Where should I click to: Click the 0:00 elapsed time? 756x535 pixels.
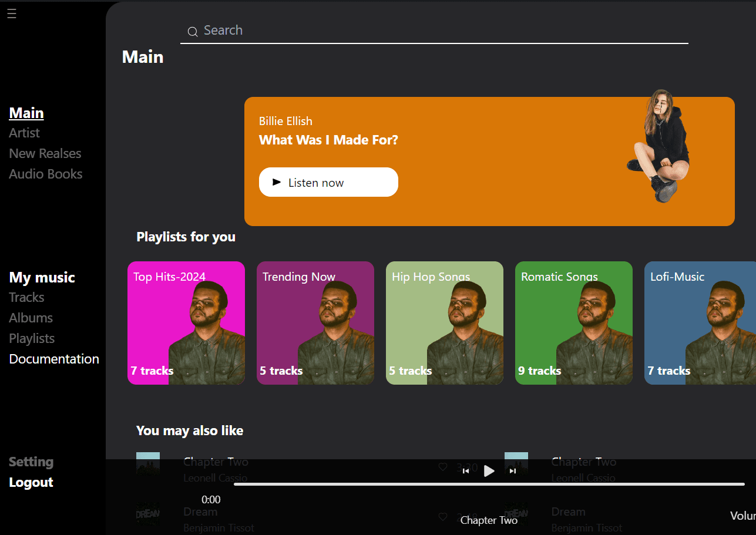click(211, 500)
